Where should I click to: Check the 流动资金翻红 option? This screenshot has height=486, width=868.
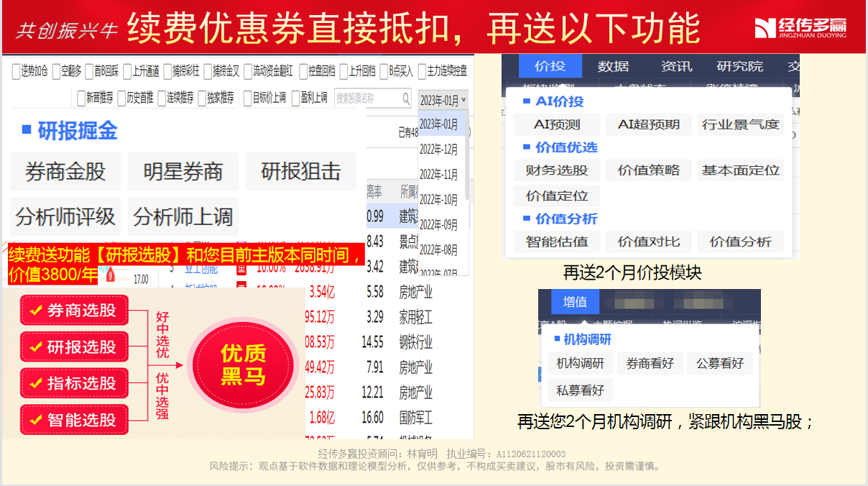click(248, 71)
